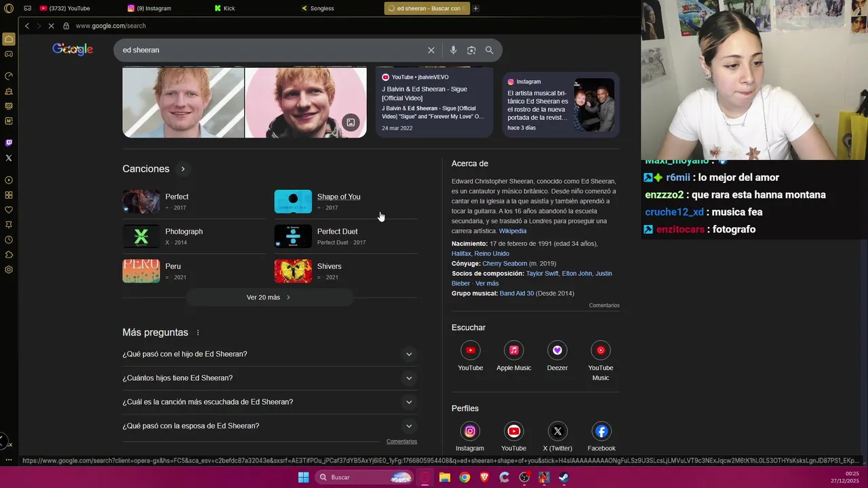Image resolution: width=868 pixels, height=488 pixels.
Task: Open the J Balvin & Ed Sheeran Sigue video card
Action: point(434,104)
